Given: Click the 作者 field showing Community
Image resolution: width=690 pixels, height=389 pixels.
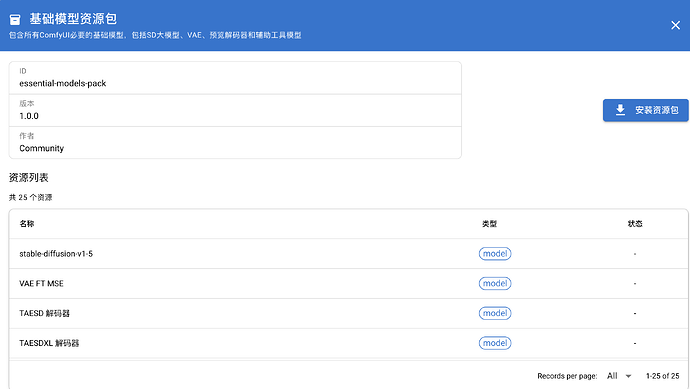Looking at the screenshot, I should tap(235, 143).
